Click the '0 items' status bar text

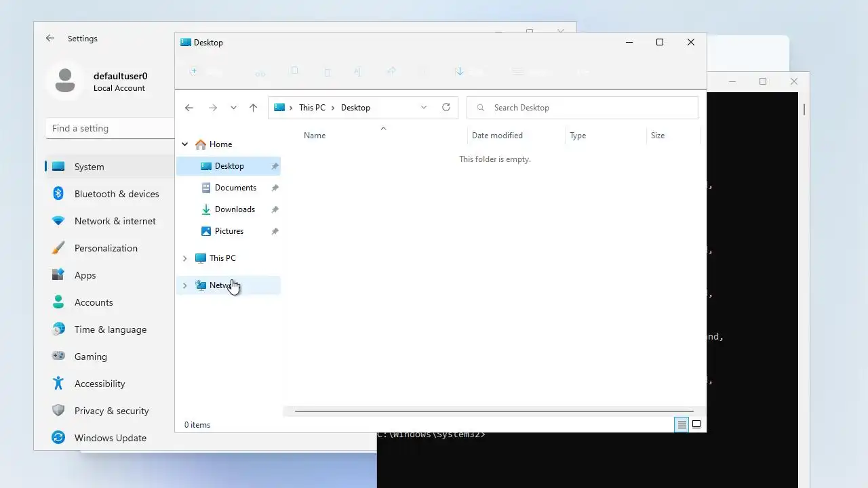197,425
